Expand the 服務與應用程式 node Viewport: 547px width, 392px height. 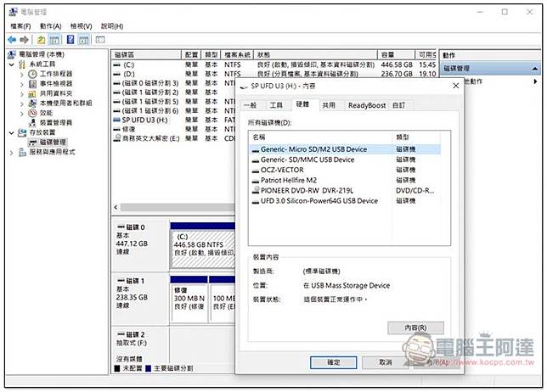(12, 152)
